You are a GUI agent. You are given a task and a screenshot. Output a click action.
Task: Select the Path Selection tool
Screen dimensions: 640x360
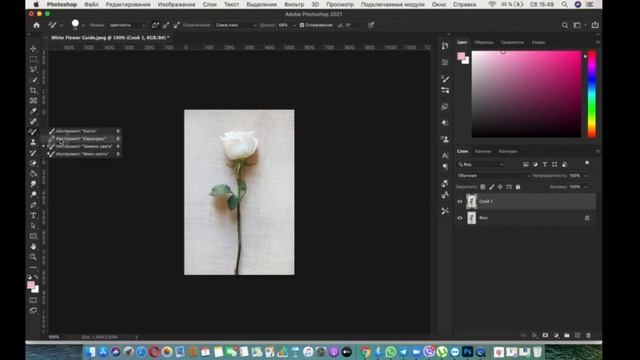point(33,226)
